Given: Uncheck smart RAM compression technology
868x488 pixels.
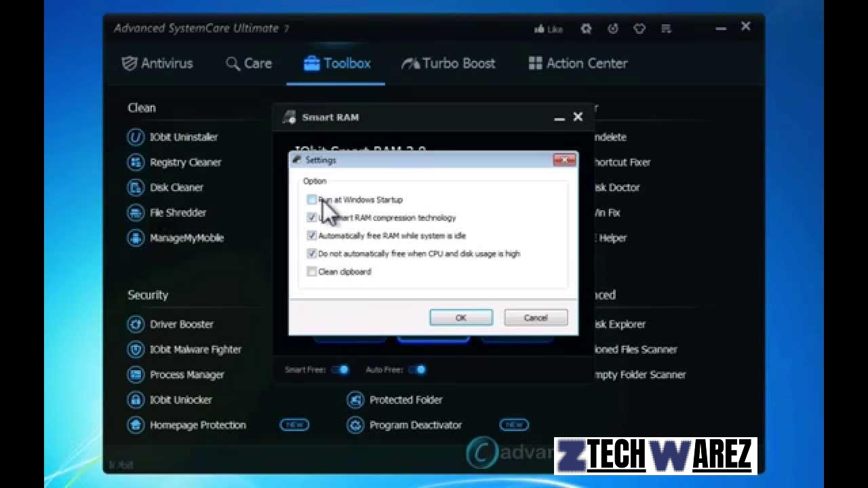Looking at the screenshot, I should coord(311,218).
